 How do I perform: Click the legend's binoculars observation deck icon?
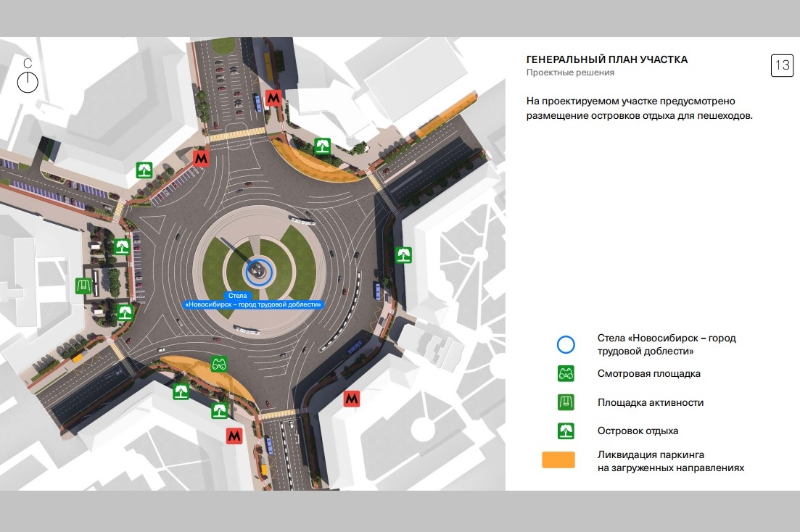click(x=566, y=374)
